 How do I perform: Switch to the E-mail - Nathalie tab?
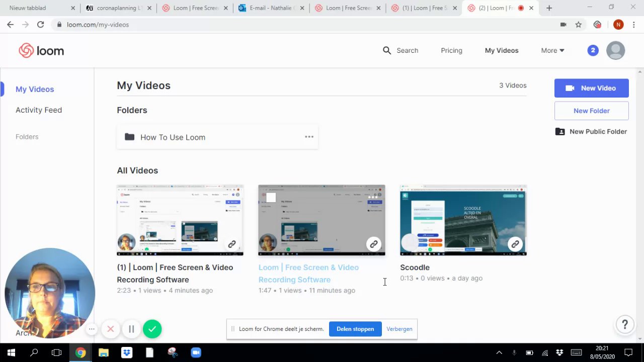coord(272,8)
